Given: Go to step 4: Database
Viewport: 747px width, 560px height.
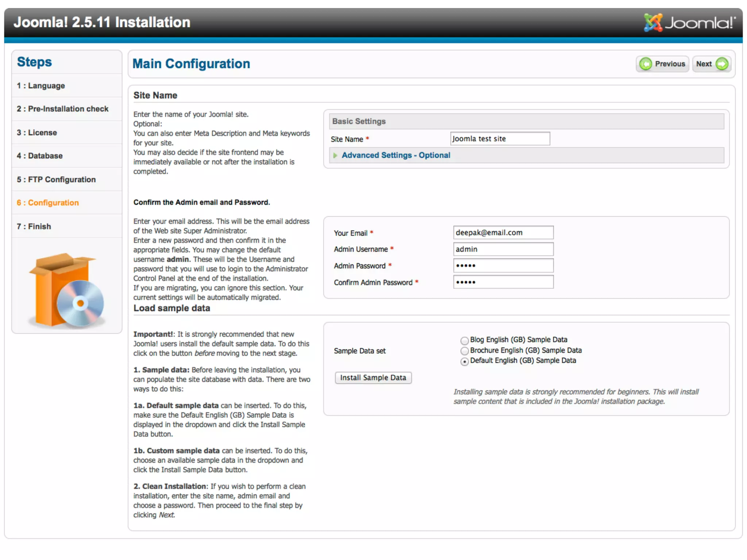Looking at the screenshot, I should tap(40, 156).
